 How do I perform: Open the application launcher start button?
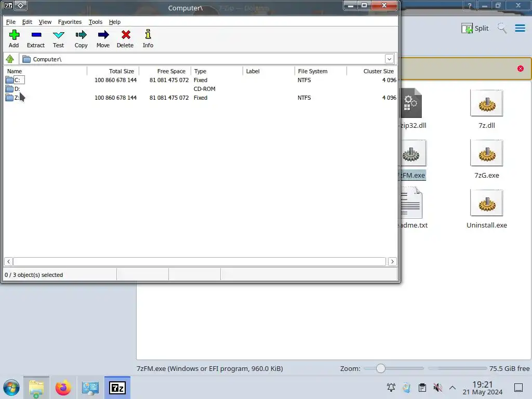coord(11,388)
